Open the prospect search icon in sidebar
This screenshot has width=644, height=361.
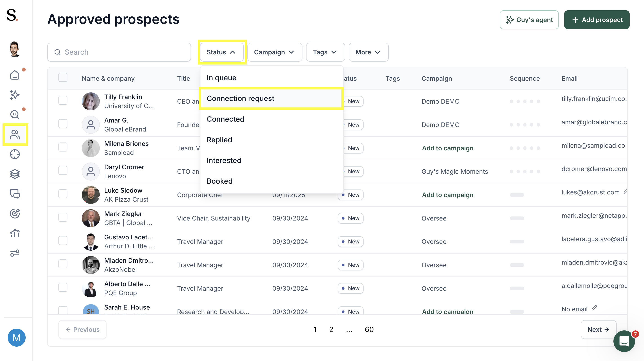[15, 115]
